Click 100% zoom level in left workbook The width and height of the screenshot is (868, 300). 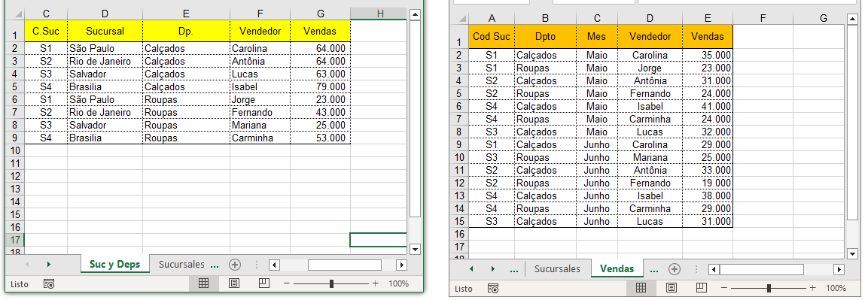pyautogui.click(x=398, y=283)
